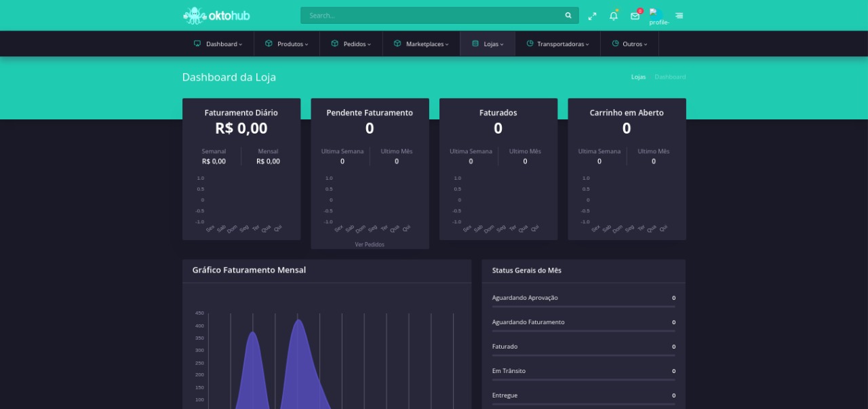Toggle fullscreen with the expand arrows icon

pos(592,16)
